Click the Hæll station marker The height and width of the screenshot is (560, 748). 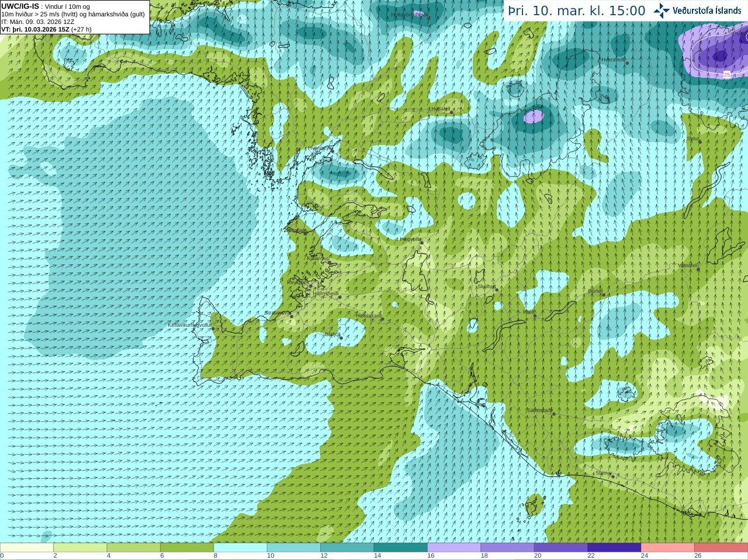pyautogui.click(x=535, y=316)
